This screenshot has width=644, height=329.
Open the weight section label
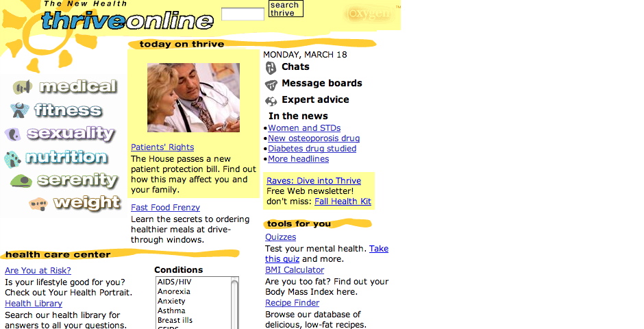(x=87, y=203)
